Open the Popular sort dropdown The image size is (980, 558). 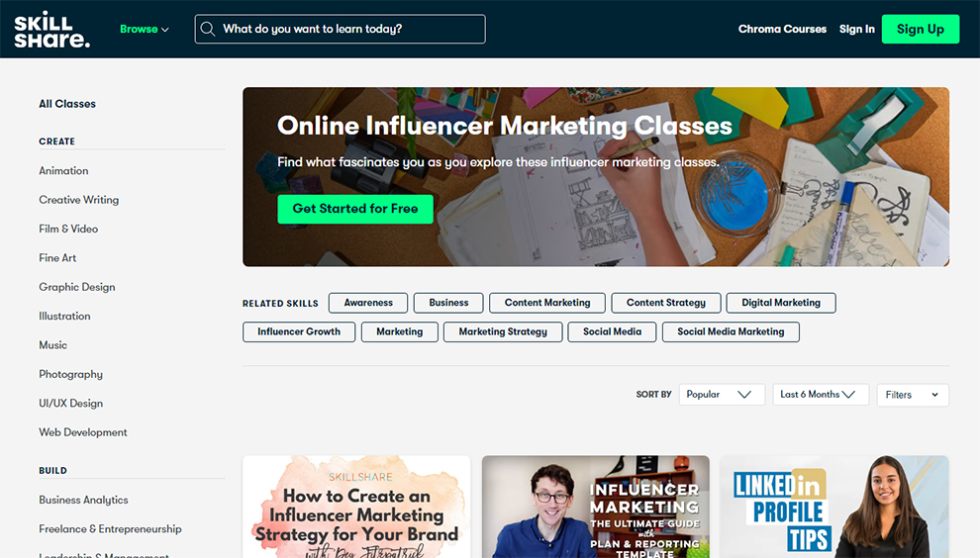click(722, 395)
